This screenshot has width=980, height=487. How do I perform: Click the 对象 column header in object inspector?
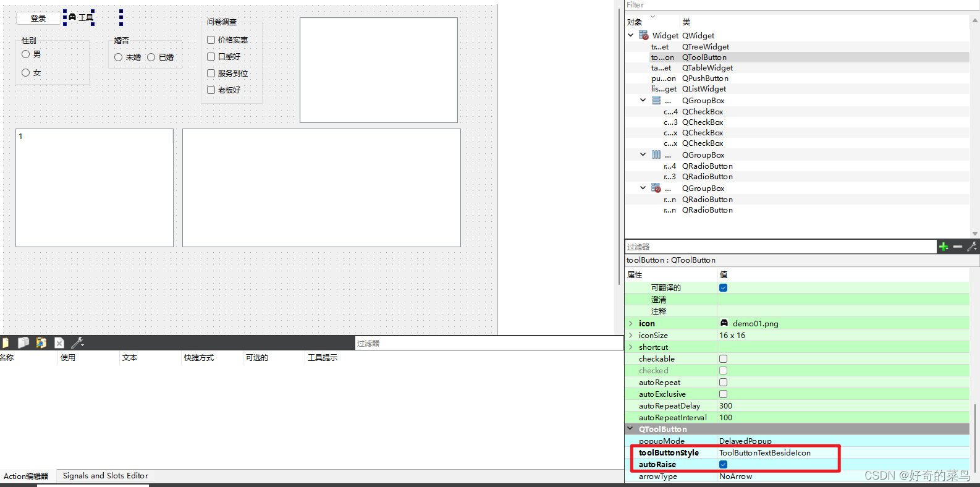(635, 22)
